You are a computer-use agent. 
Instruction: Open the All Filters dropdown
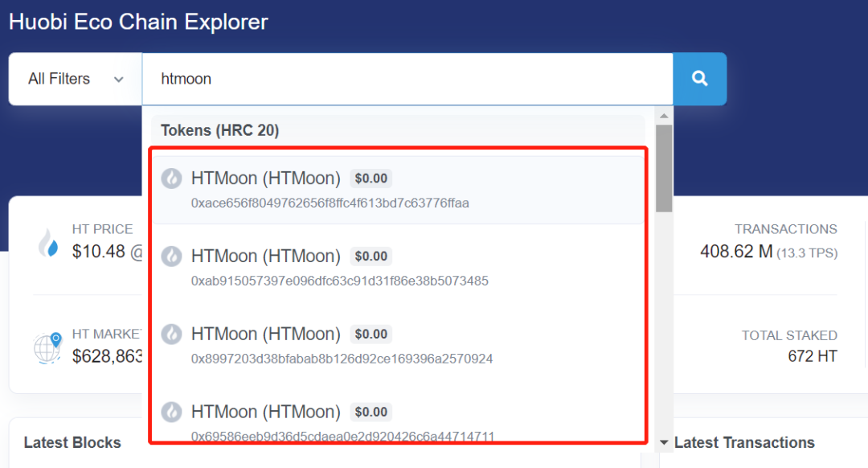coord(76,79)
